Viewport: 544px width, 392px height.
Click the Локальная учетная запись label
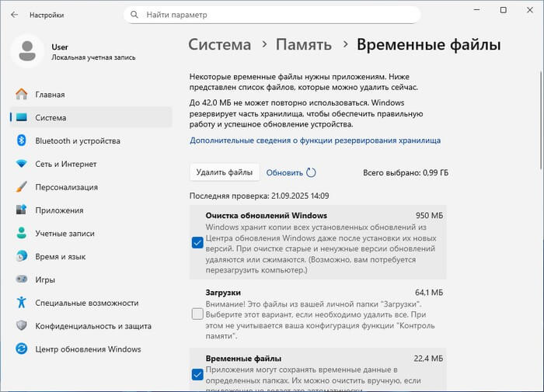(93, 57)
